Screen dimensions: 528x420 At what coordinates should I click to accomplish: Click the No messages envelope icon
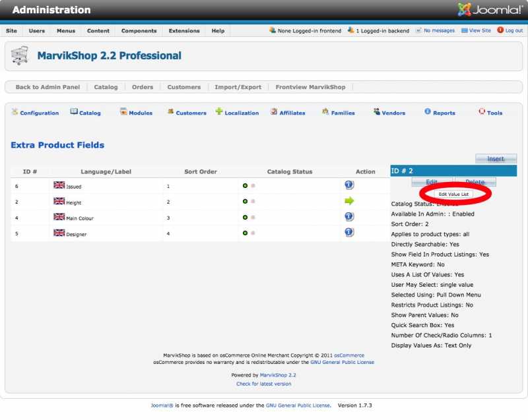tap(418, 30)
